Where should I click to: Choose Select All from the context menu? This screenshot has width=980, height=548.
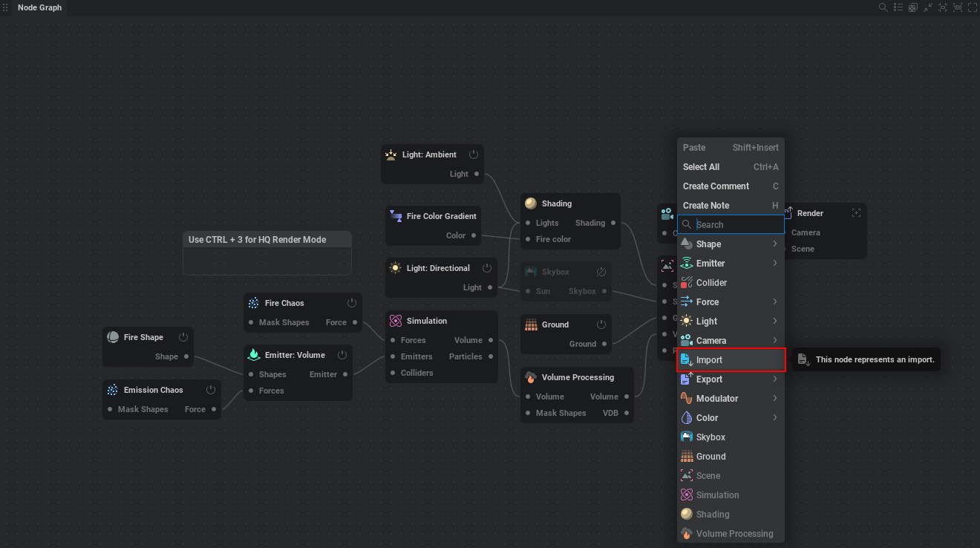(x=731, y=167)
